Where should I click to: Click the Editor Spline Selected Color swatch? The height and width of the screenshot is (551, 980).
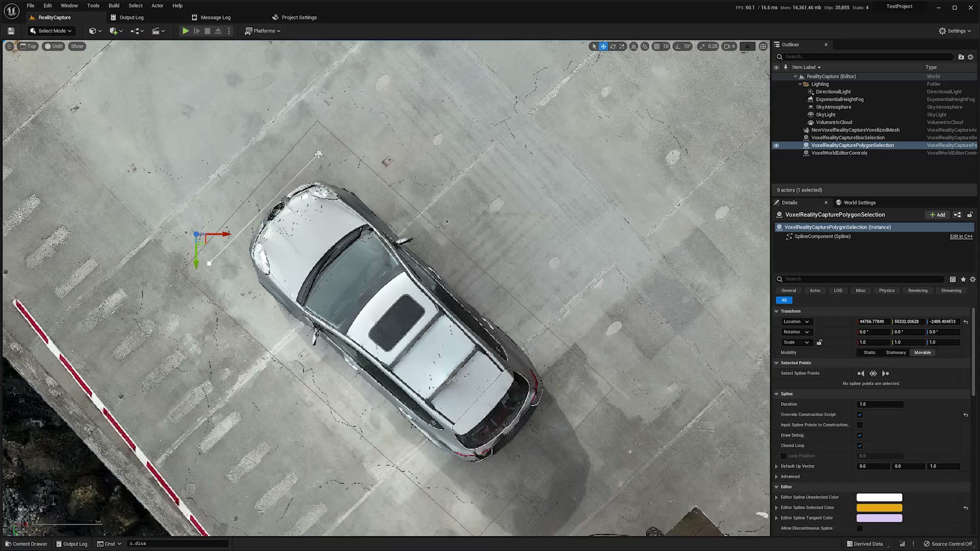pyautogui.click(x=879, y=508)
